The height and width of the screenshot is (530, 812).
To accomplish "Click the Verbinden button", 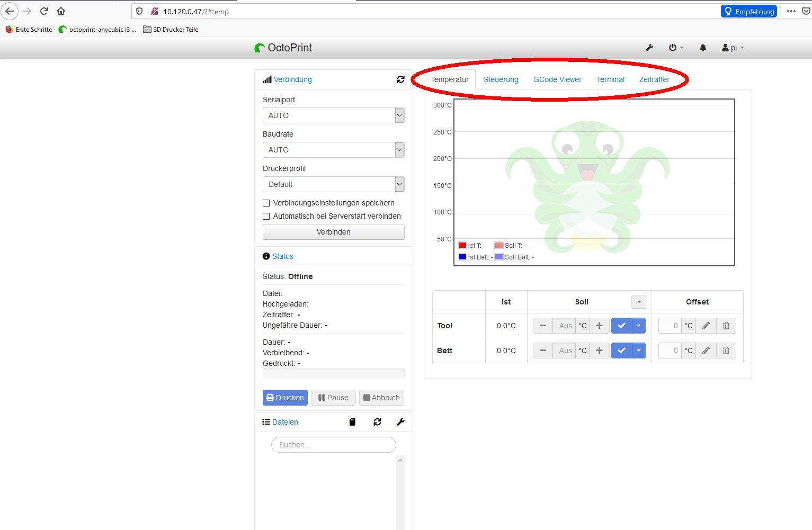I will click(333, 232).
